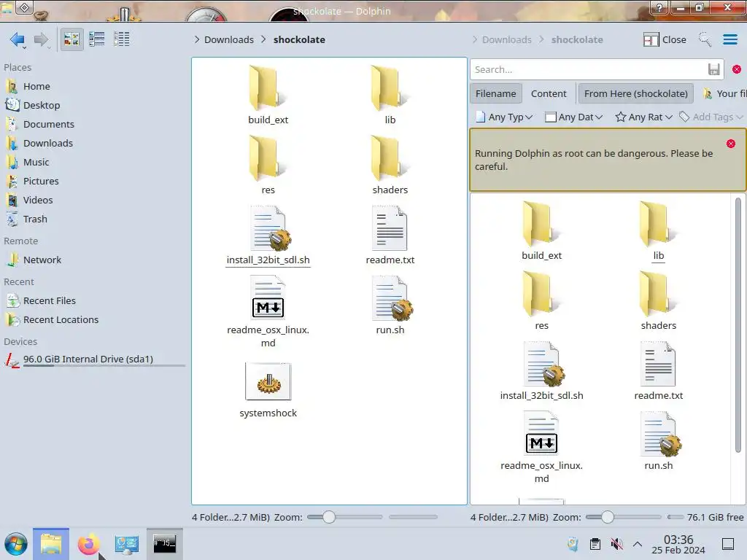The height and width of the screenshot is (560, 747).
Task: Click shockolate in right pane breadcrumb
Action: 577,39
